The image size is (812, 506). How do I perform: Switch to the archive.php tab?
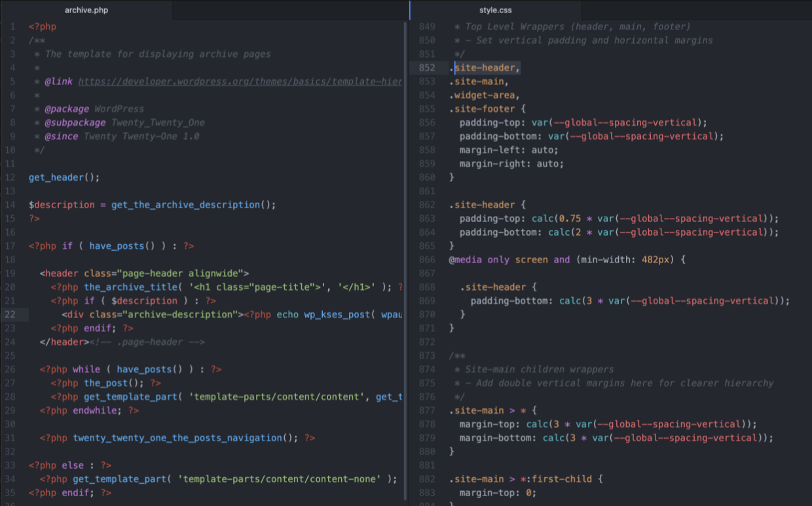(86, 10)
